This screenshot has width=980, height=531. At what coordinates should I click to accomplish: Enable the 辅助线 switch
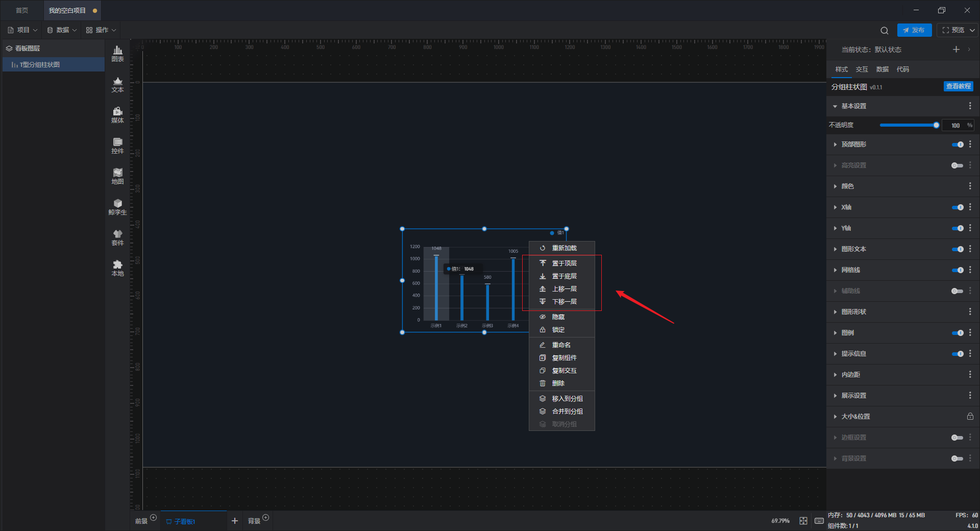click(x=958, y=291)
